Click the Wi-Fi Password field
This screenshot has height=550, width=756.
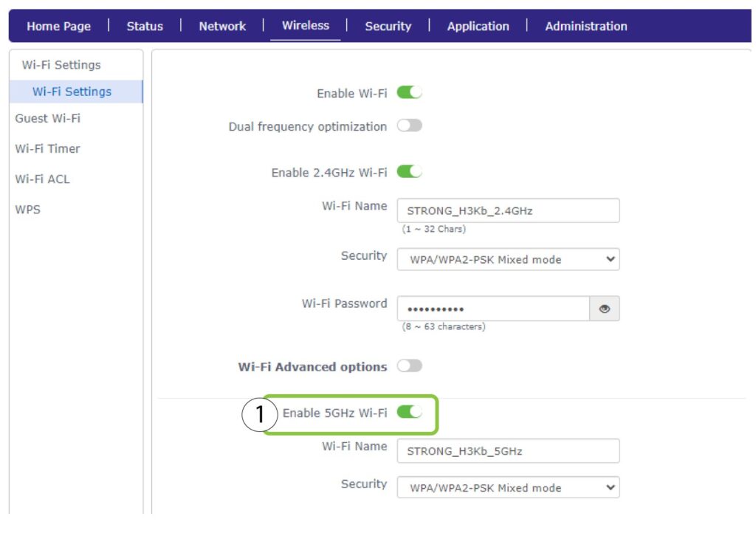493,309
